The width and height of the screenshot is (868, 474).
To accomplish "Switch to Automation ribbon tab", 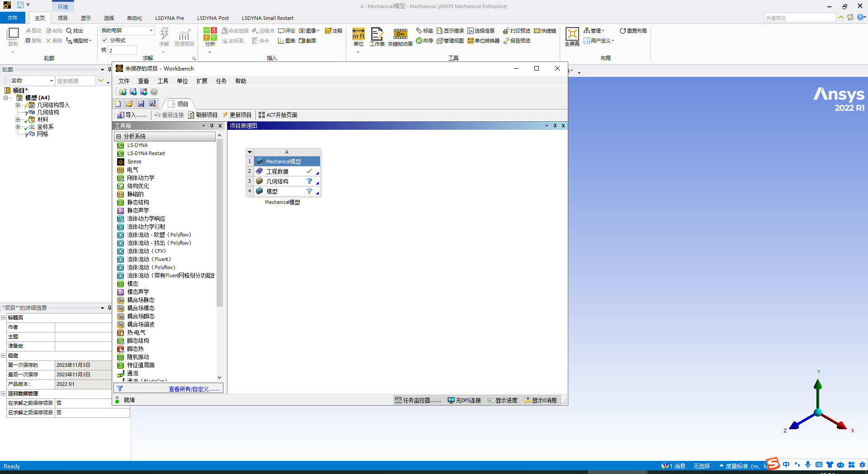I will coord(134,18).
